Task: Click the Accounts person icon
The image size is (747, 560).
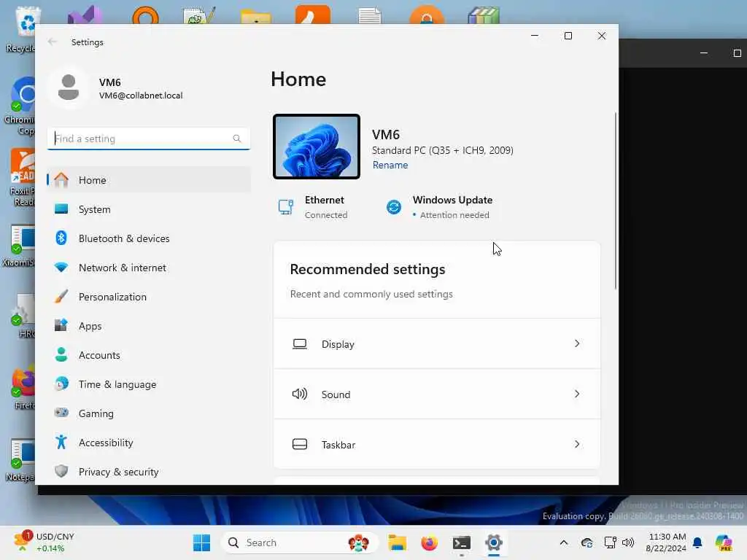Action: tap(61, 355)
